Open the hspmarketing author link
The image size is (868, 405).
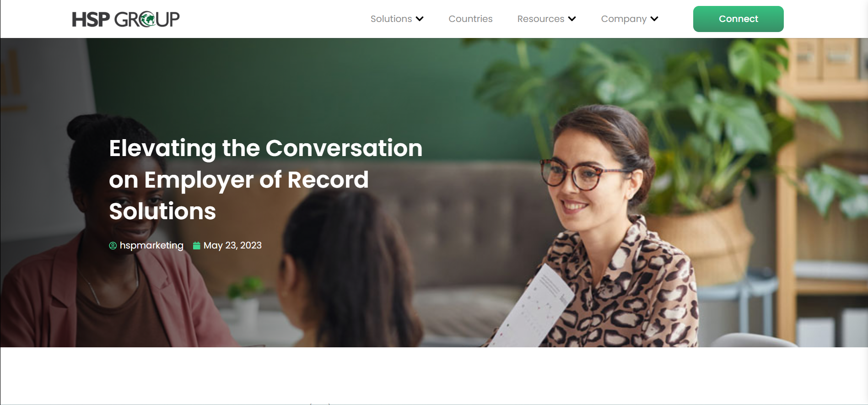pos(151,245)
